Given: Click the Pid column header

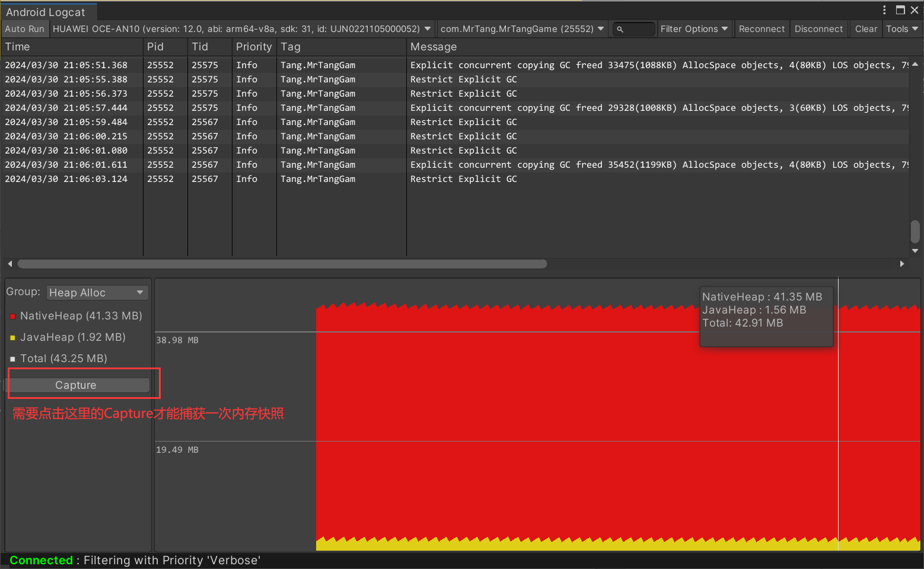Looking at the screenshot, I should click(x=165, y=47).
